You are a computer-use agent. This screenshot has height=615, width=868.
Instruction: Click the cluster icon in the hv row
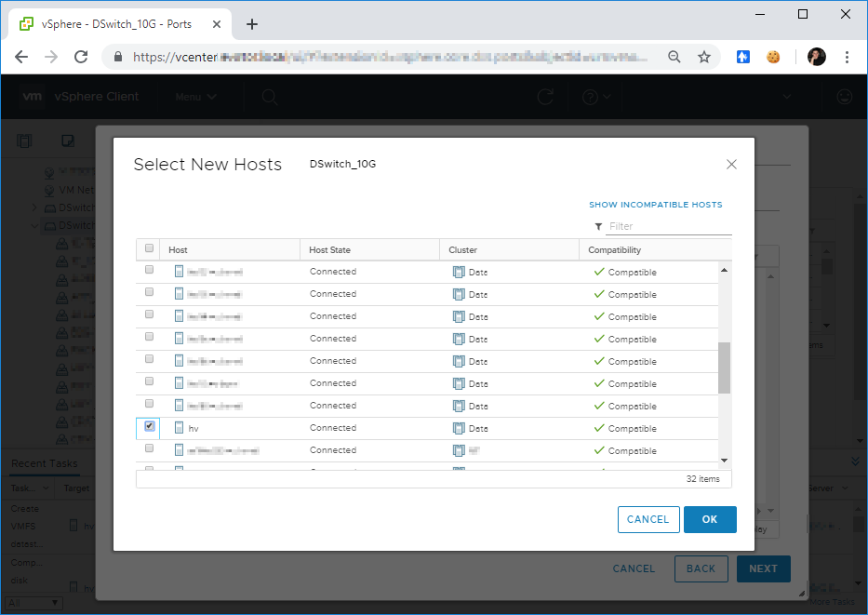[459, 428]
